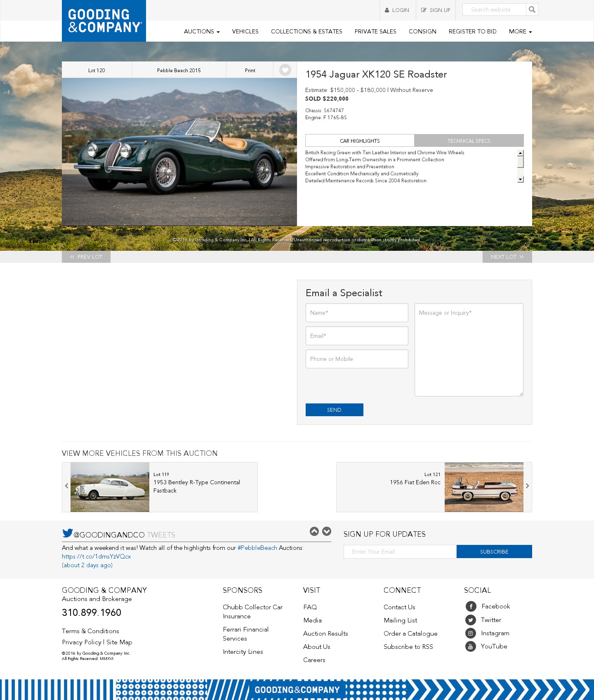
Task: Open the About Us link
Action: [x=317, y=647]
